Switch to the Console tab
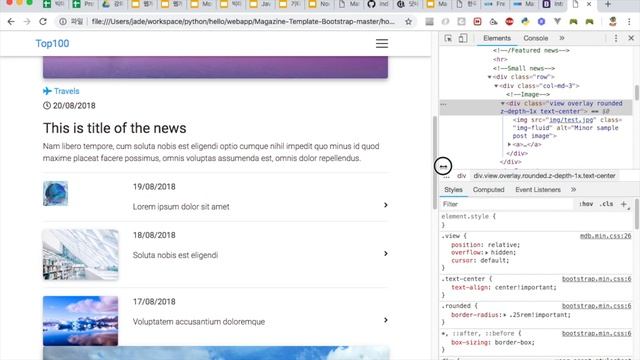 [536, 38]
